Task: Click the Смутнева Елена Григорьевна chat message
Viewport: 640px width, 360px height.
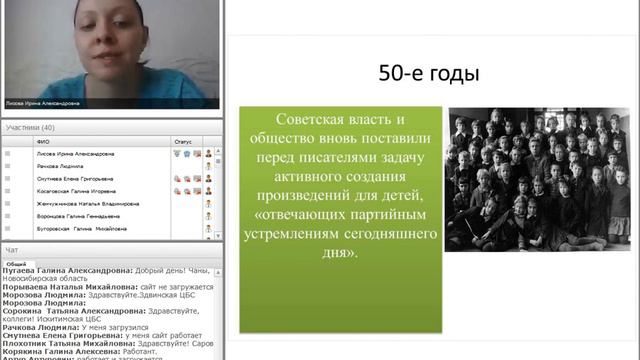Action: pos(102,336)
